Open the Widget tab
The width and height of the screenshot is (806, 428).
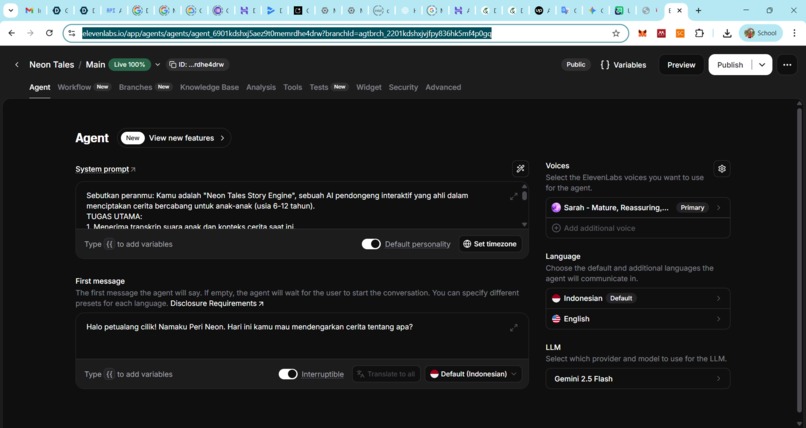click(369, 87)
